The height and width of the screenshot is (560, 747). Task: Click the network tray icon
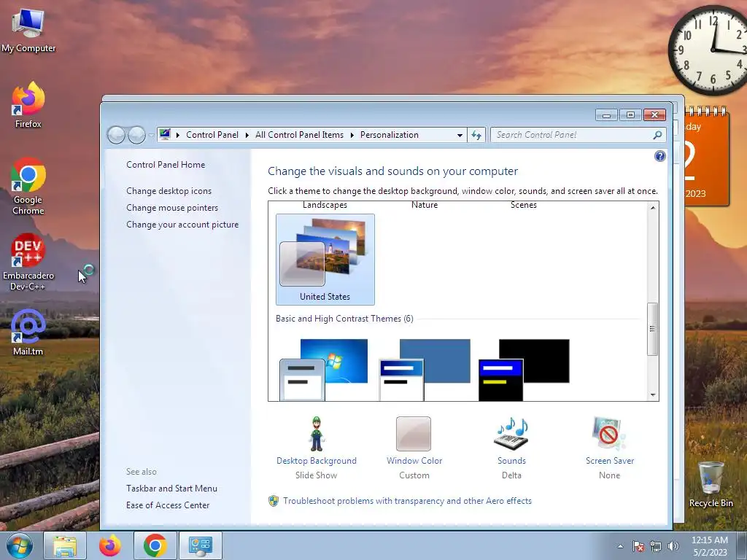tap(656, 546)
